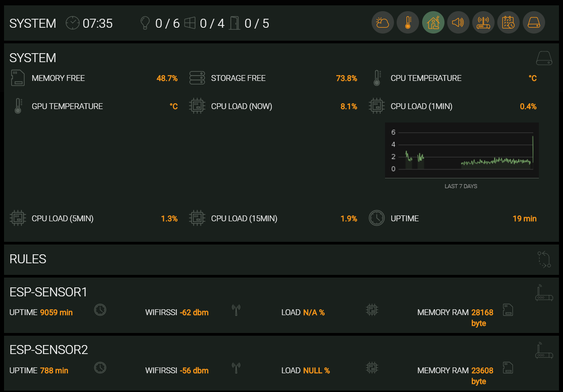Click the round hard drive button in top bar

[x=534, y=23]
